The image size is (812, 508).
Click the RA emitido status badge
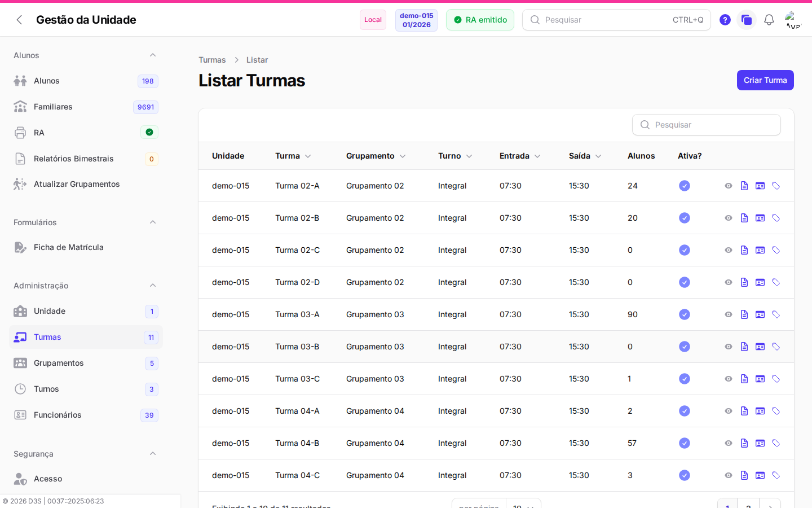pyautogui.click(x=480, y=20)
